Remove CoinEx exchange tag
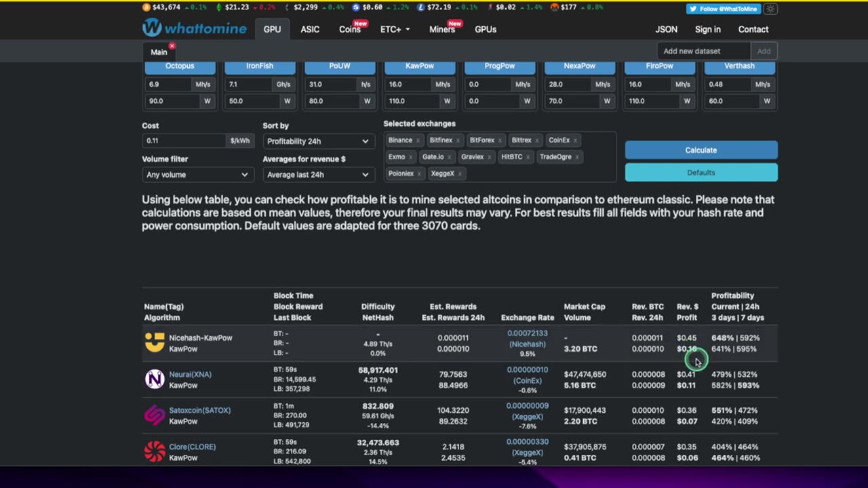Viewport: 868px width, 488px height. (575, 140)
